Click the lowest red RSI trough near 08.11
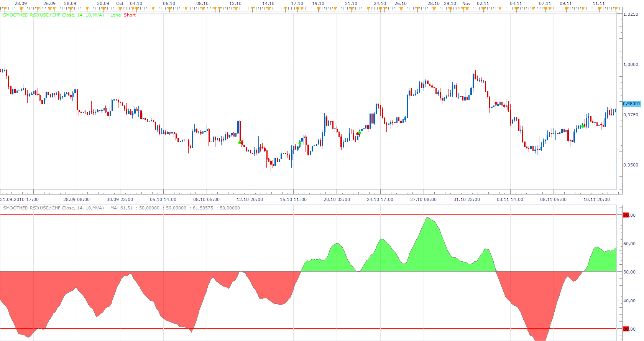644x341 pixels. tap(540, 339)
